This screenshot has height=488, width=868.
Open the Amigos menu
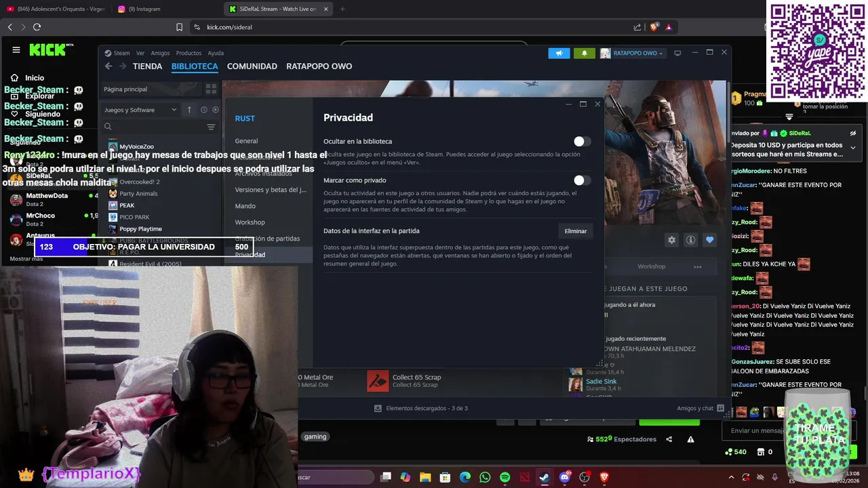coord(160,53)
